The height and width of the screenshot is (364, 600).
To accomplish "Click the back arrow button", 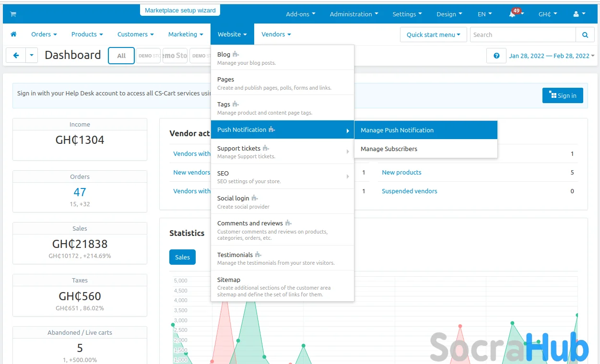I will coord(16,56).
